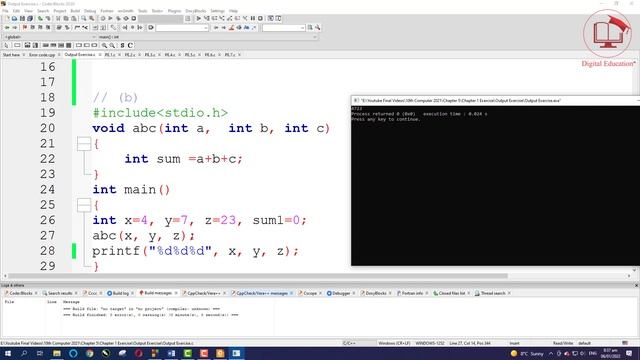
Task: Click the editor horizontal scrollbar
Action: [x=258, y=276]
